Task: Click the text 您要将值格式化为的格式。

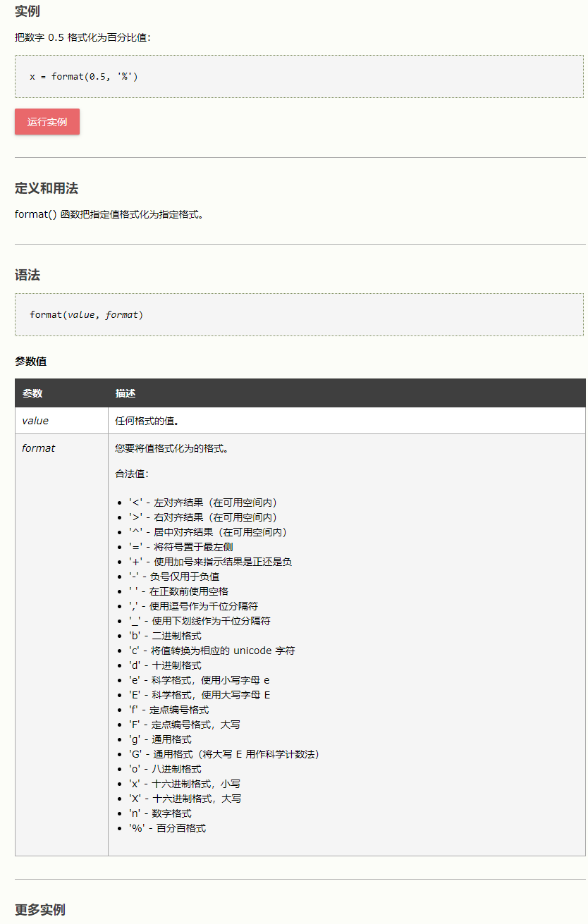Action: click(x=171, y=448)
